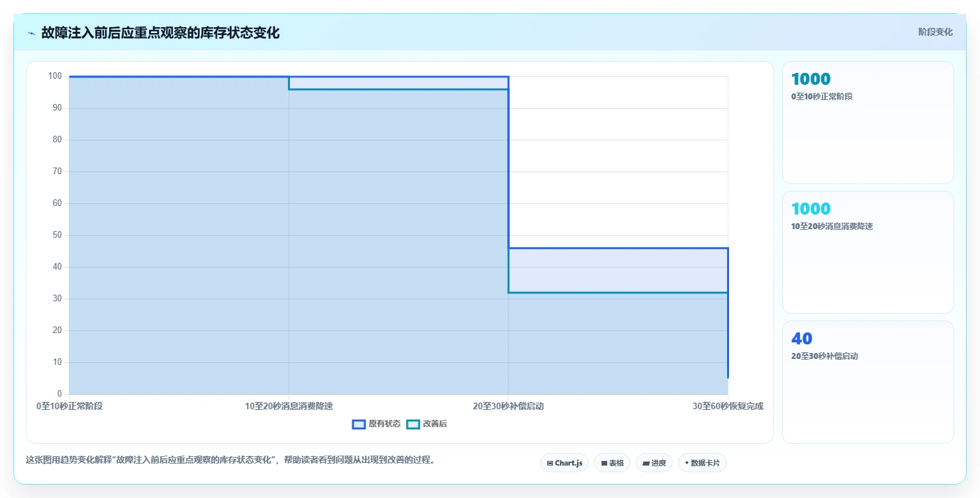Click x-axis label 10至20秒消息消费降速
980x498 pixels.
tap(289, 406)
